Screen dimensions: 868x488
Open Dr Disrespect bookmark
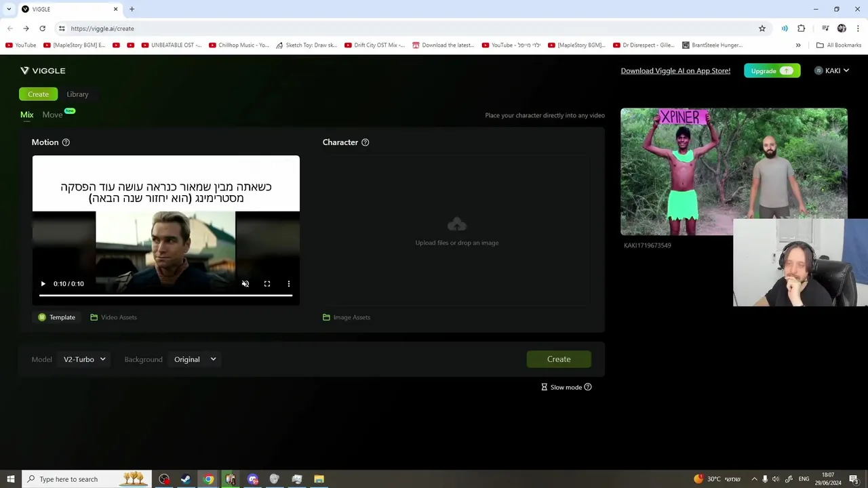point(644,45)
